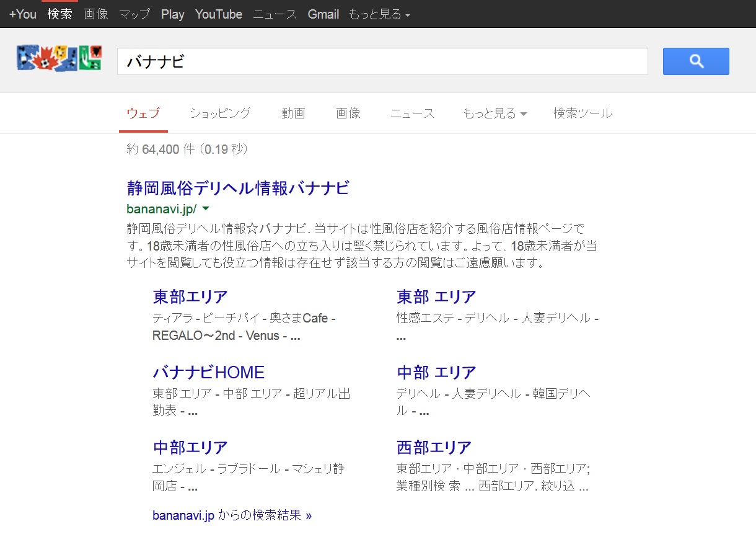Expand the もっと見る dropdown in the black top bar
756x547 pixels.
pos(379,14)
